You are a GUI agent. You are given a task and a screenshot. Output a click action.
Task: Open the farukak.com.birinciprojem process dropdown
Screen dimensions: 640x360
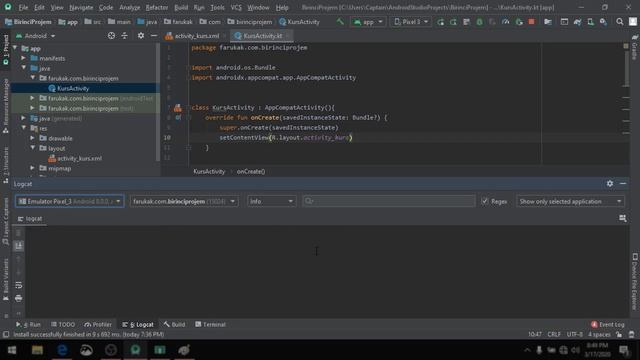184,201
